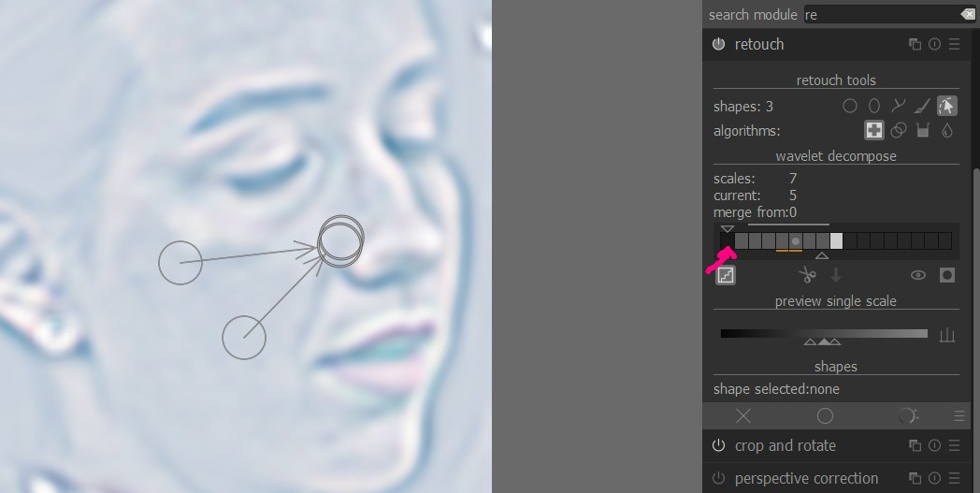Activate the heal algorithm plus icon

pos(873,130)
